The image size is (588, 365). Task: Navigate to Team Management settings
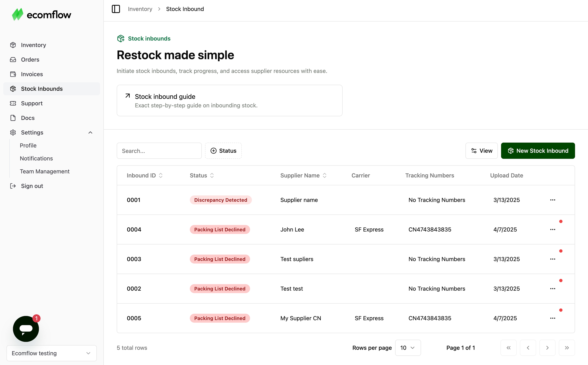tap(45, 171)
